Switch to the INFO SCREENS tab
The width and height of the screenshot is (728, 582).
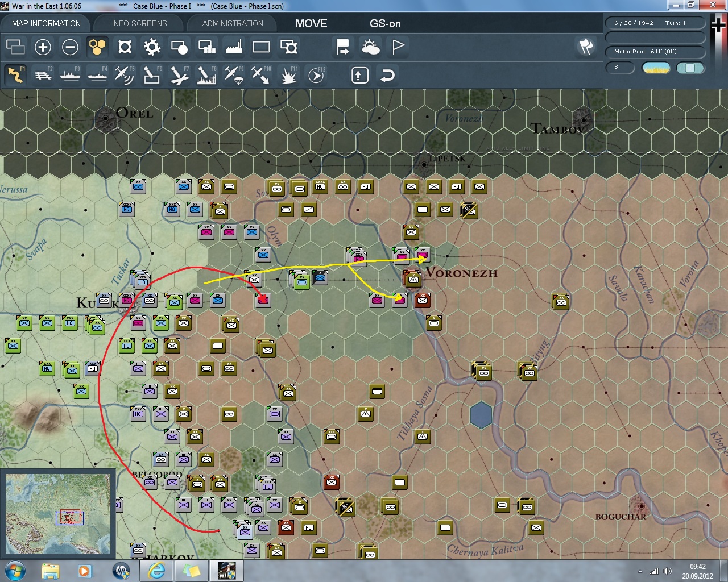pos(139,23)
